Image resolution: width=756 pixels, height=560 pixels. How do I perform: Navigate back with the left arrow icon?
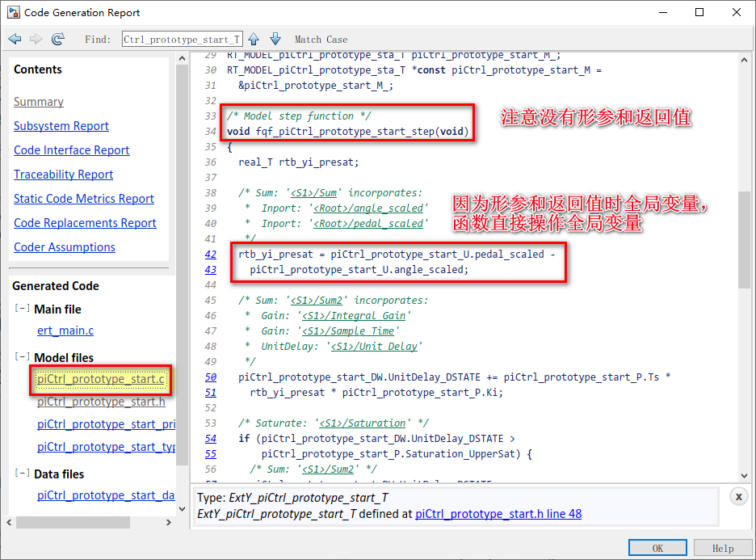(14, 38)
